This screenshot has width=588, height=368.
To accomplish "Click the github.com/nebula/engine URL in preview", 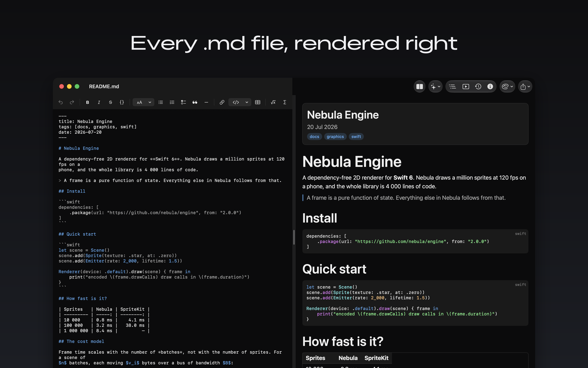I will tap(400, 241).
